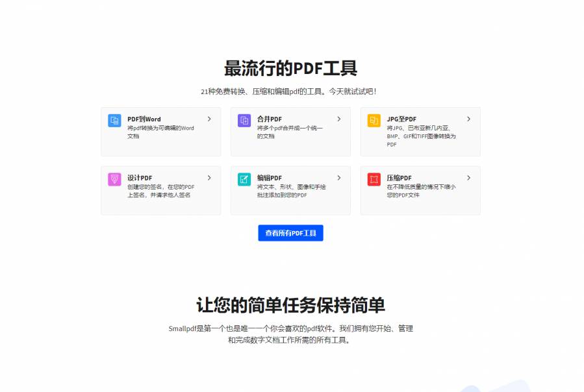Click description 将多个pdf合并成一个统一的文档
584x392 pixels.
pos(290,132)
